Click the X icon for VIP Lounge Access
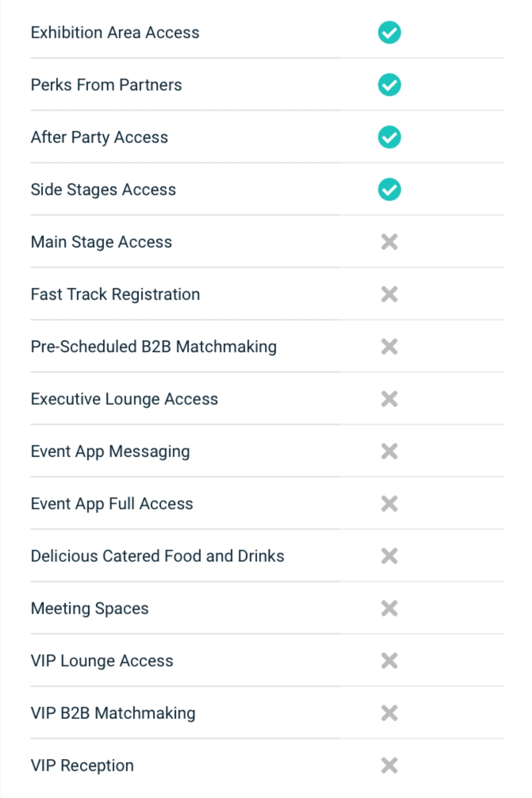Screen dimensions: 532x798 (389, 661)
